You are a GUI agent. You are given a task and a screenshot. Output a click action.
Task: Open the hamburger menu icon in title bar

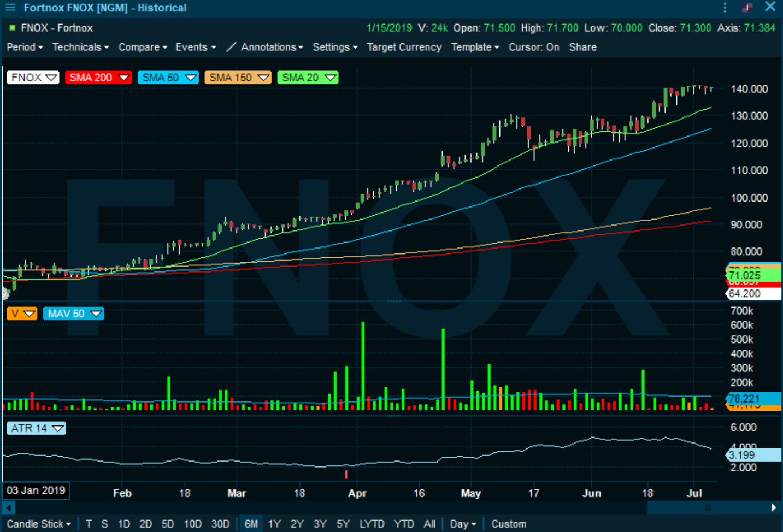[x=10, y=8]
